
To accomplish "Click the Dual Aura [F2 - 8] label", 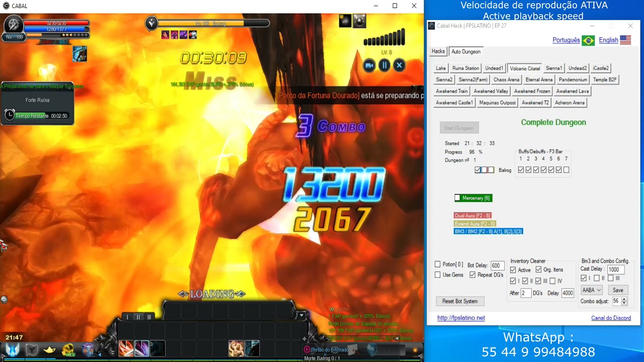I will tap(472, 216).
